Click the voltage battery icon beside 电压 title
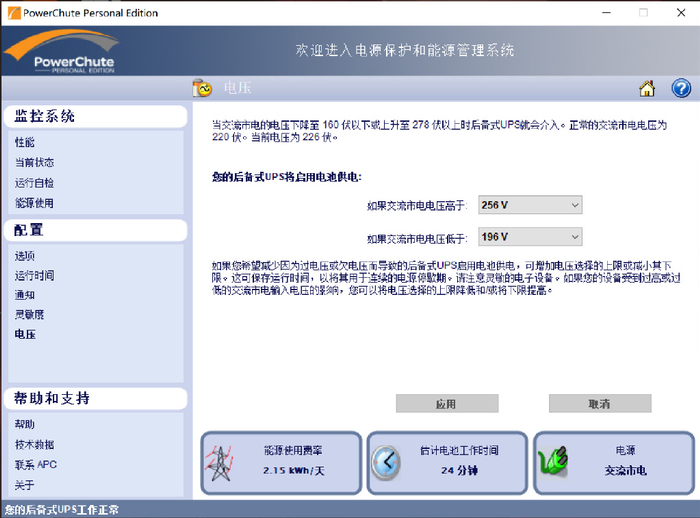Screen dimensions: 700x518 tap(202, 88)
